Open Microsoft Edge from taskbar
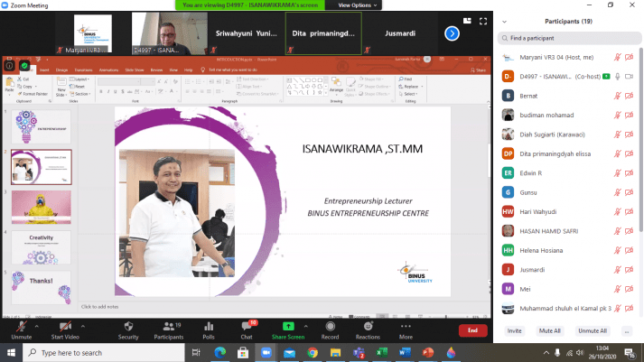Viewport: 644px width, 362px height. point(220,353)
